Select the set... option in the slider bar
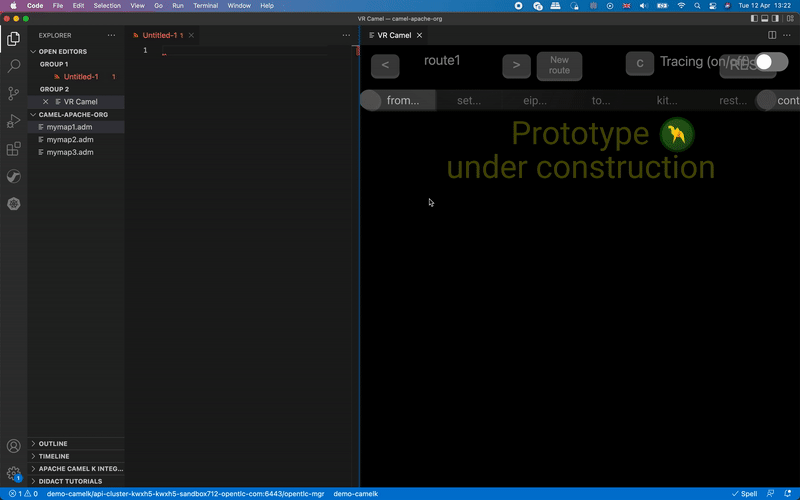The height and width of the screenshot is (500, 800). [x=468, y=100]
